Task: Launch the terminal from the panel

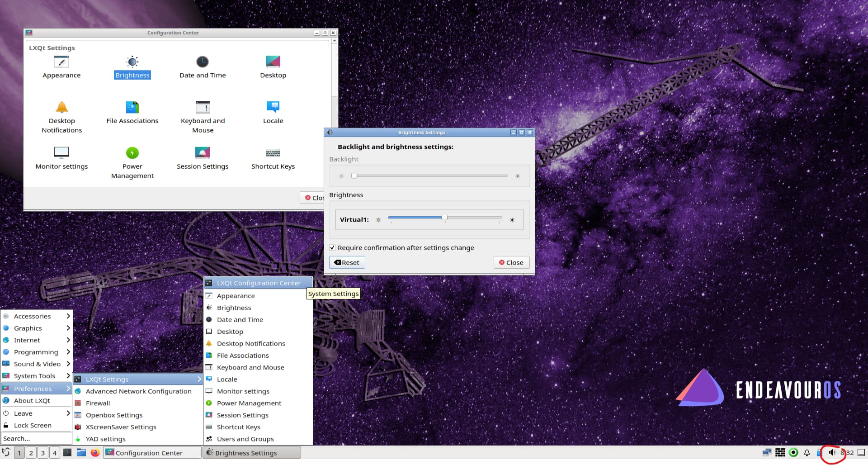Action: point(67,452)
